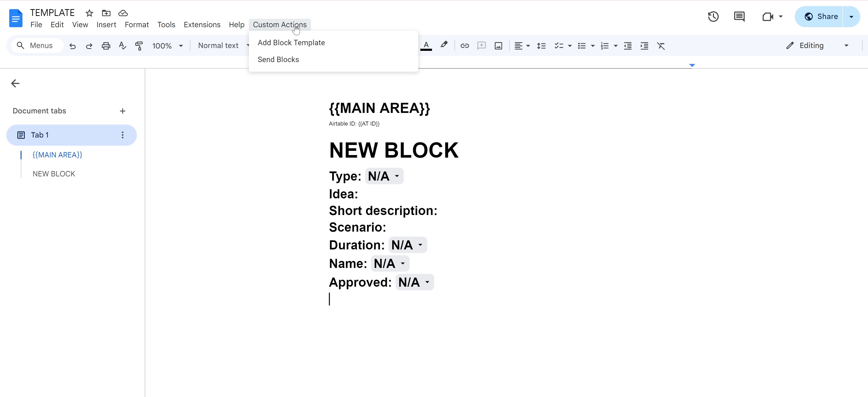Choose Send Blocks from menu

pyautogui.click(x=278, y=60)
